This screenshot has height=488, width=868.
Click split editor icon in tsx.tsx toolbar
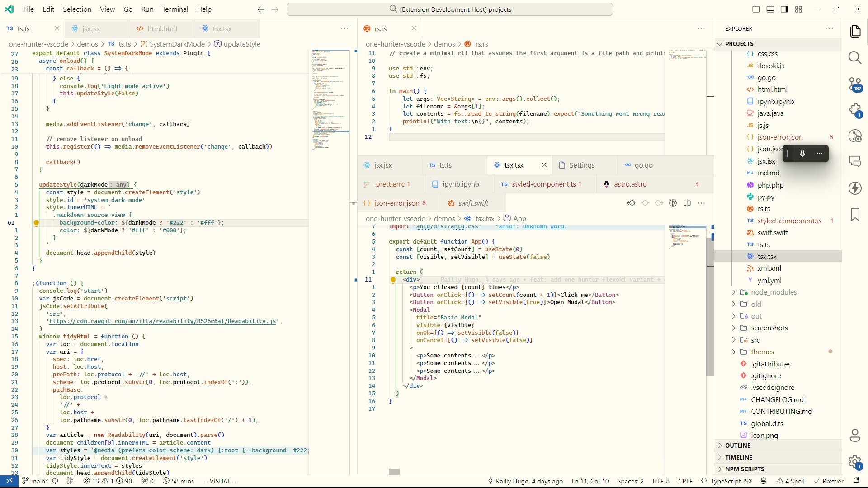tap(687, 203)
